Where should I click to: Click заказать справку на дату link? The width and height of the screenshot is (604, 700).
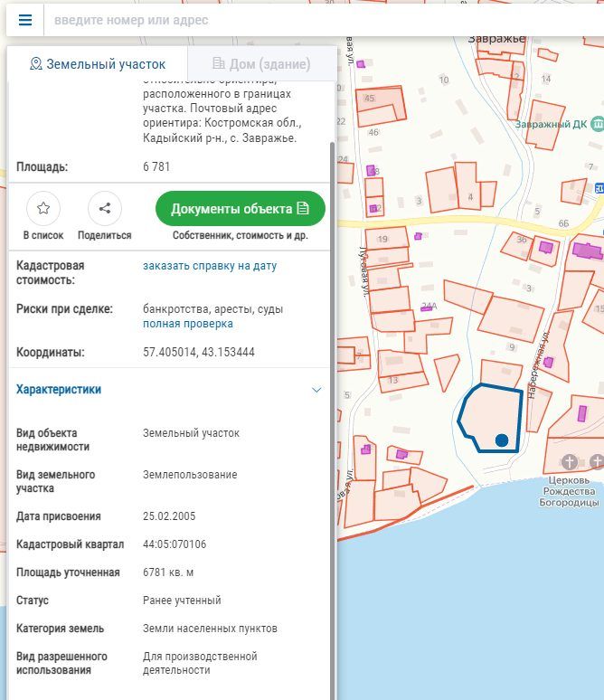tap(210, 266)
